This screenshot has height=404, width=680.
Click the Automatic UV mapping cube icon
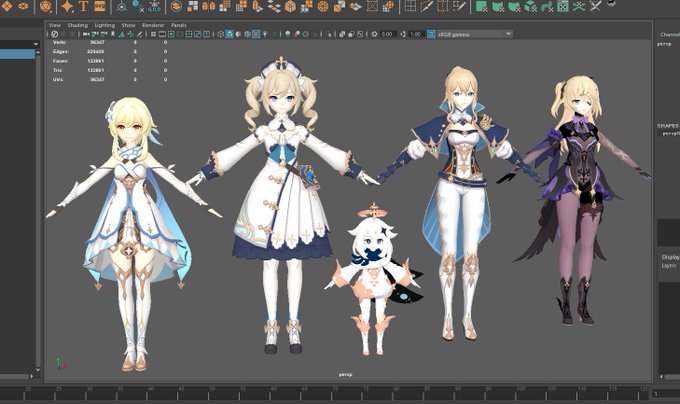(x=530, y=6)
